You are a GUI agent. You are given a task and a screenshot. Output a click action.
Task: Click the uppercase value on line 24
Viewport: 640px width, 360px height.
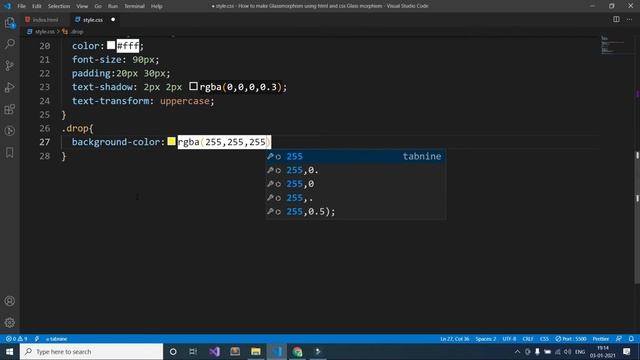(184, 101)
